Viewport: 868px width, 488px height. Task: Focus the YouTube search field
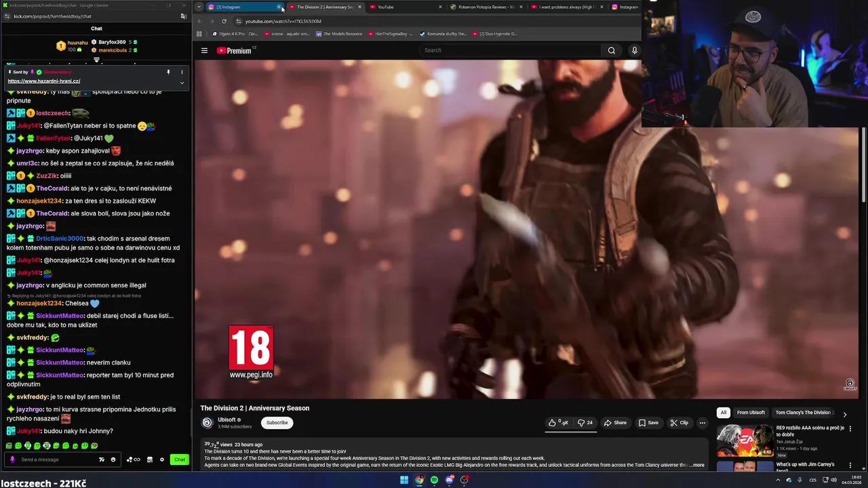509,50
